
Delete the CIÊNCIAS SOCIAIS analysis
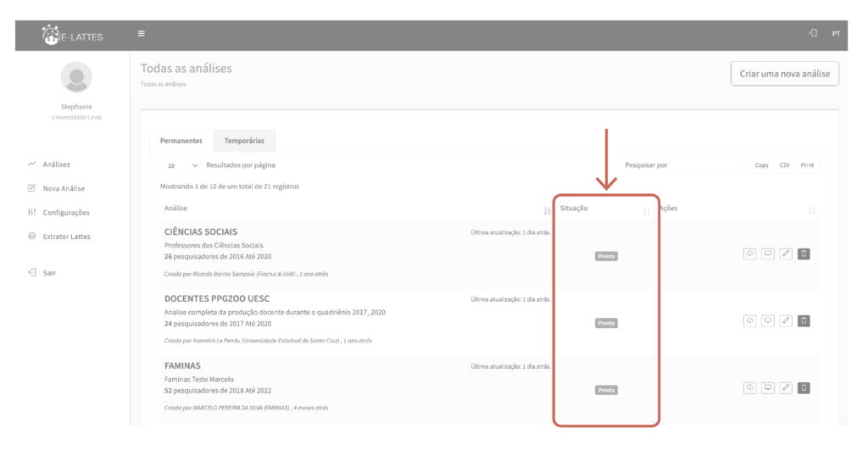[x=804, y=253]
